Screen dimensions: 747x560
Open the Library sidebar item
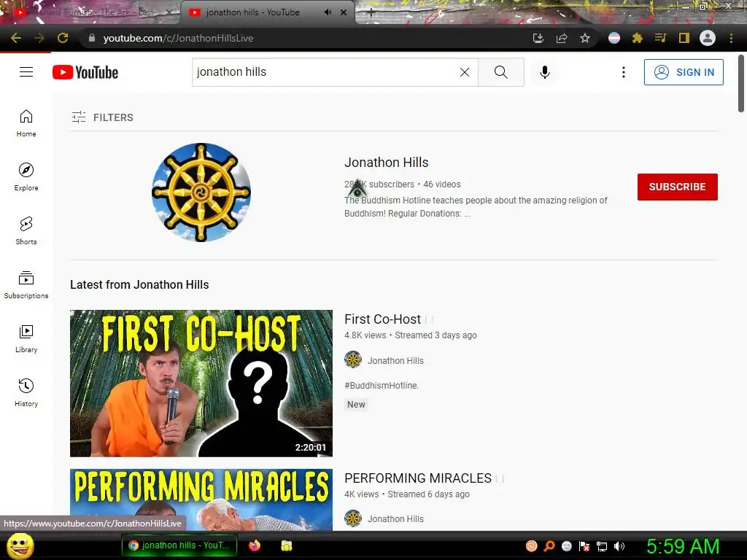pos(26,338)
